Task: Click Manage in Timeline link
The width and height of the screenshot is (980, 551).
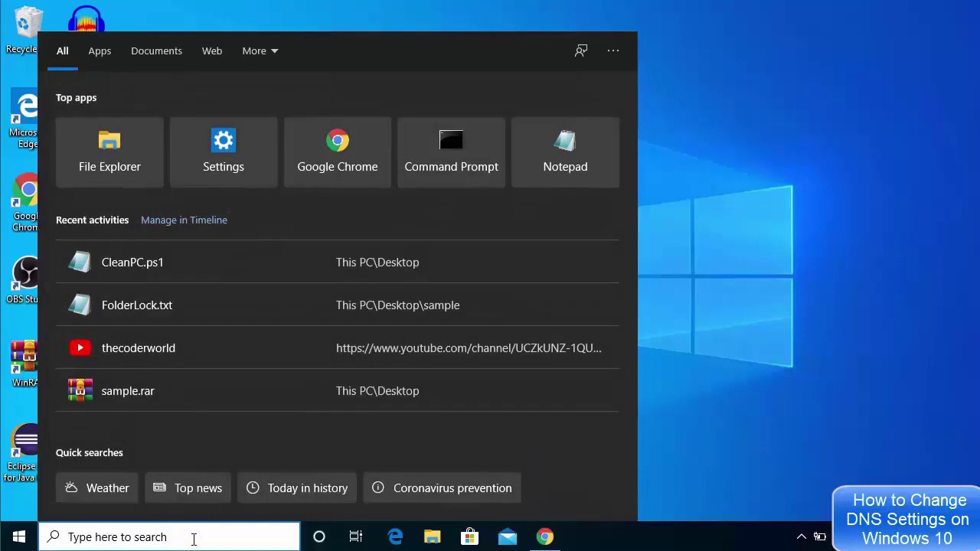Action: [184, 220]
